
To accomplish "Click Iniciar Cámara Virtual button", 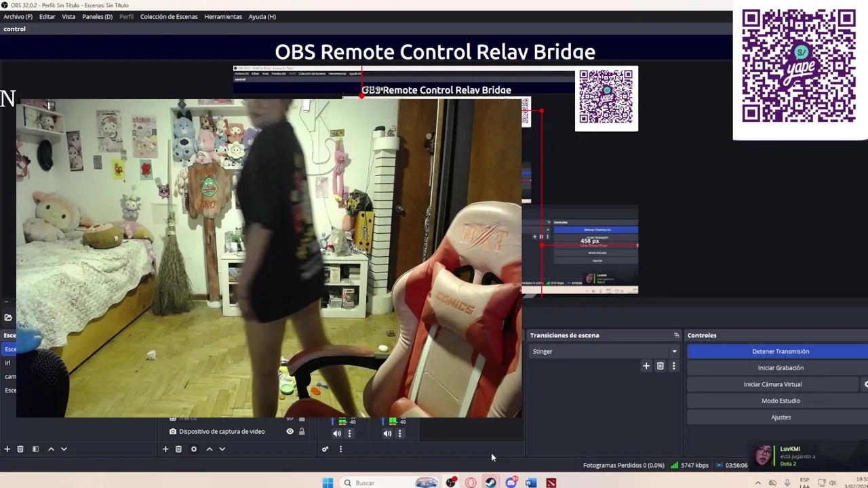I will tap(772, 384).
